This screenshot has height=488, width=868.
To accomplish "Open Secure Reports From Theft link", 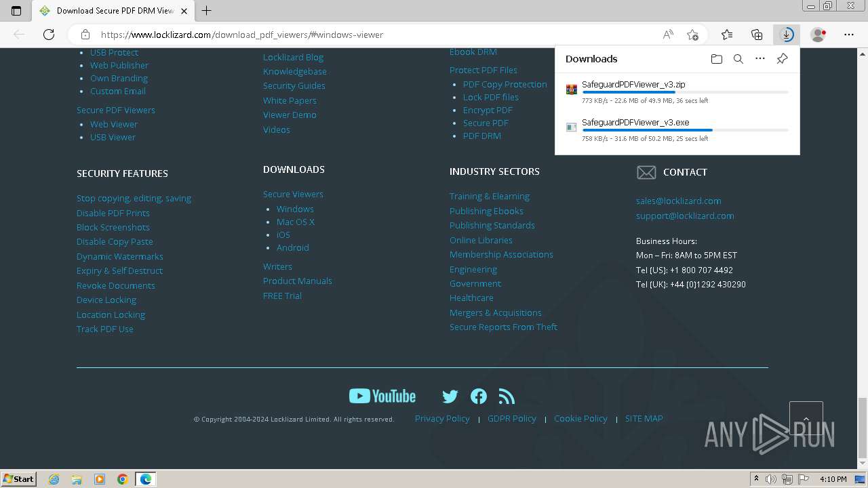I will (x=503, y=327).
